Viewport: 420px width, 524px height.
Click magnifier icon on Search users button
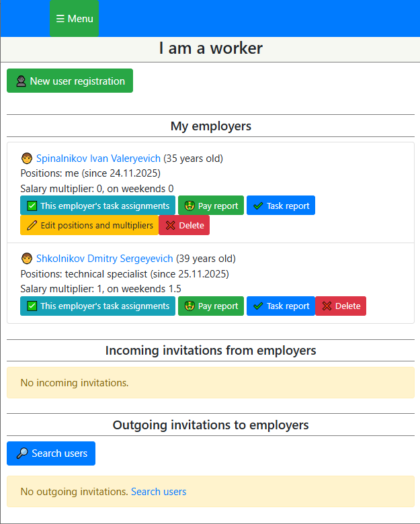(22, 453)
